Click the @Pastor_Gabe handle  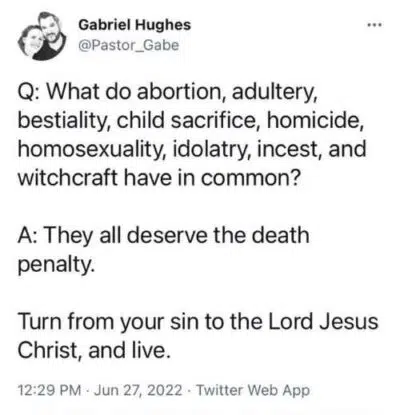tap(128, 45)
